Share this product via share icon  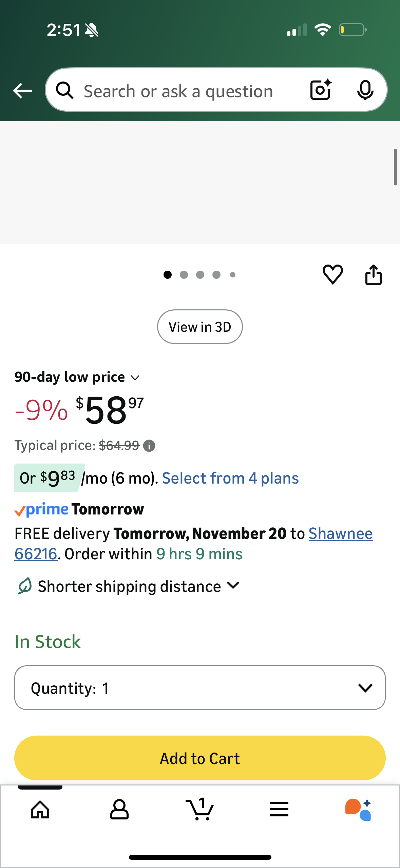(373, 275)
